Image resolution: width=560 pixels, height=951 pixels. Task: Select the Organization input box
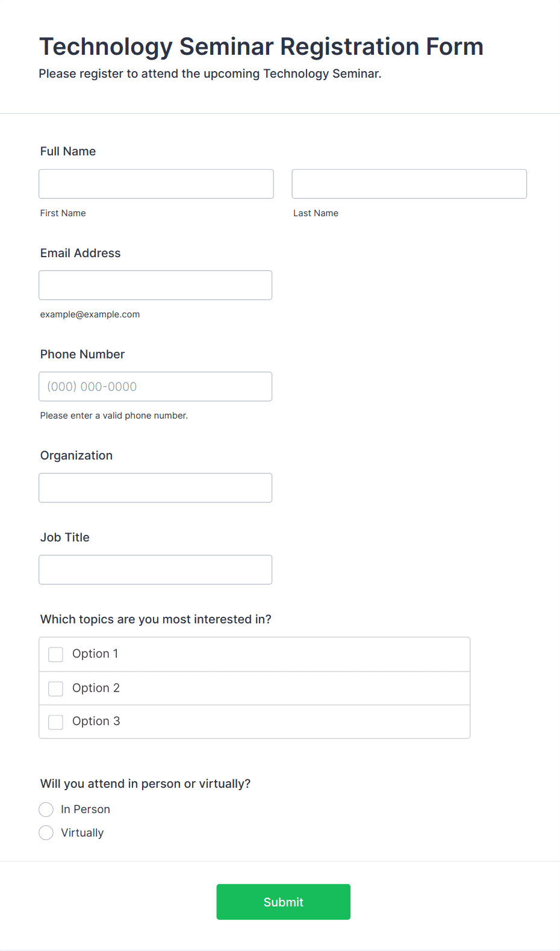155,488
